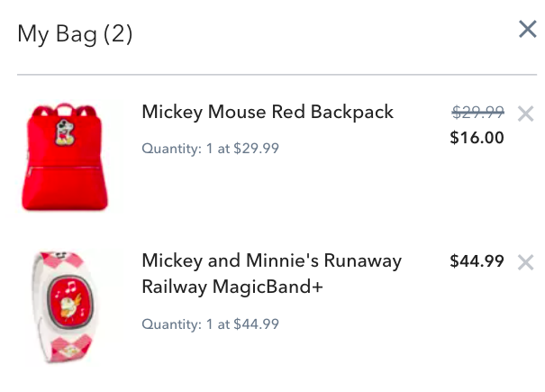Open the Mickey Mouse Red Backpack link
This screenshot has width=545, height=392.
pos(268,113)
